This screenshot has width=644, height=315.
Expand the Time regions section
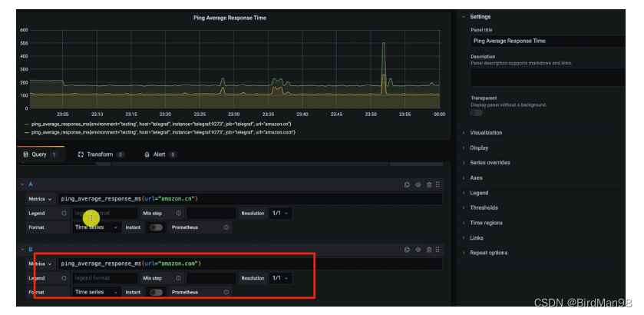click(x=487, y=223)
